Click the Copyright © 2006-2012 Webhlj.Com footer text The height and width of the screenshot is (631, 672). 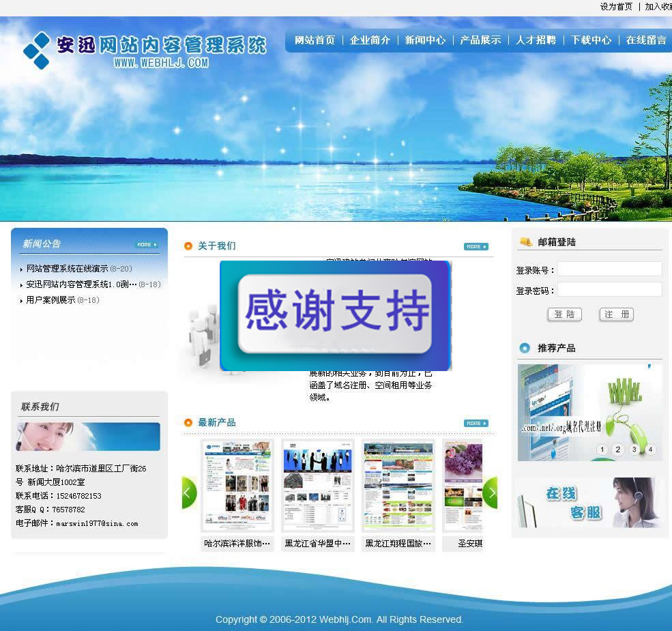(x=340, y=619)
